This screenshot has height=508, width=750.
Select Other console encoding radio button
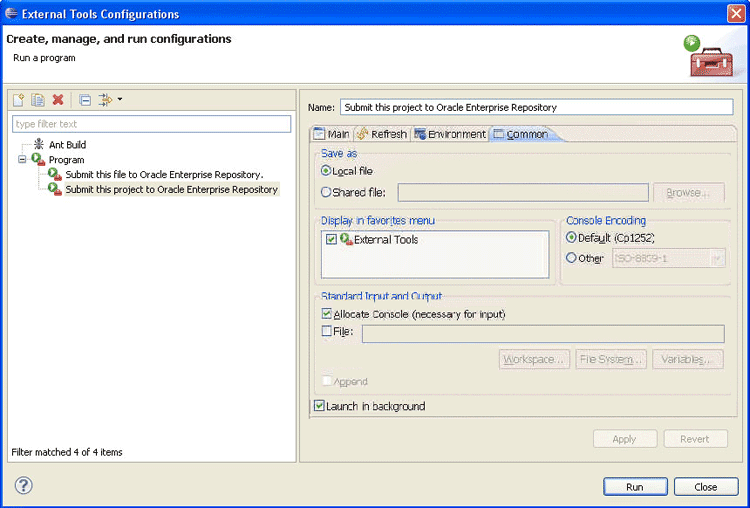[x=571, y=258]
